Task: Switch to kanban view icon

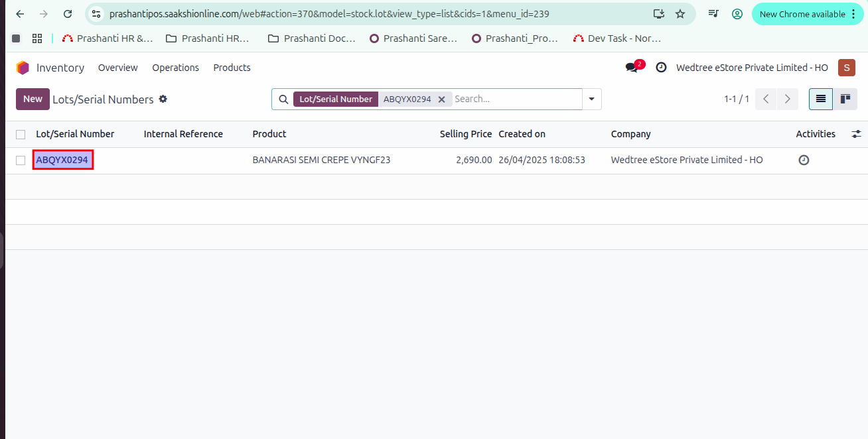Action: [845, 99]
